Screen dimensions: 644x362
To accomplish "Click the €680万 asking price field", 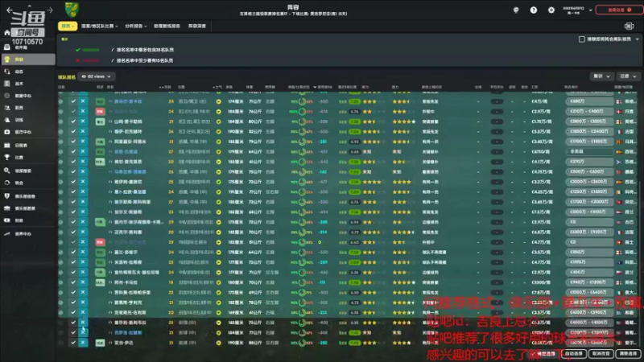I will (589, 101).
